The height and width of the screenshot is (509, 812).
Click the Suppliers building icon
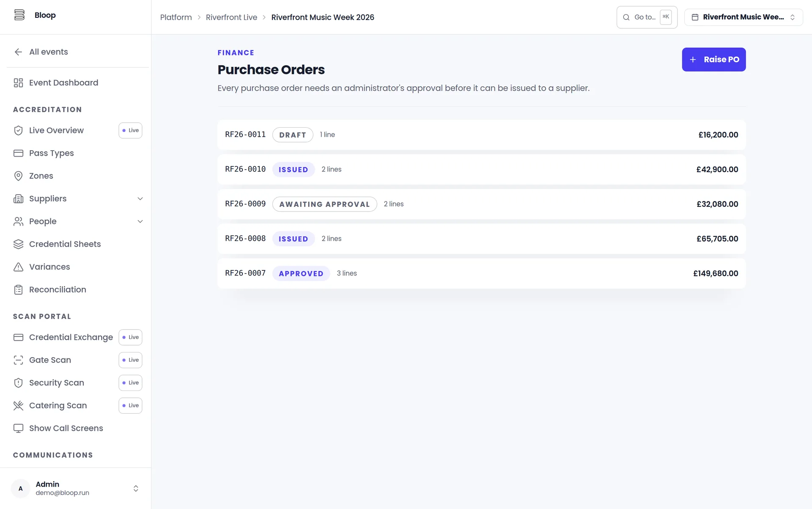coord(18,198)
